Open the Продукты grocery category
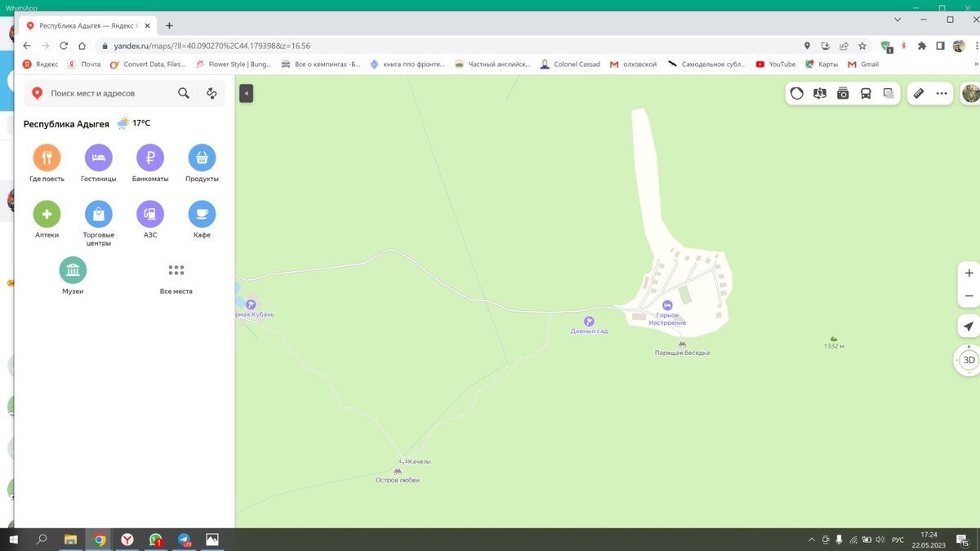Image resolution: width=980 pixels, height=551 pixels. click(202, 163)
